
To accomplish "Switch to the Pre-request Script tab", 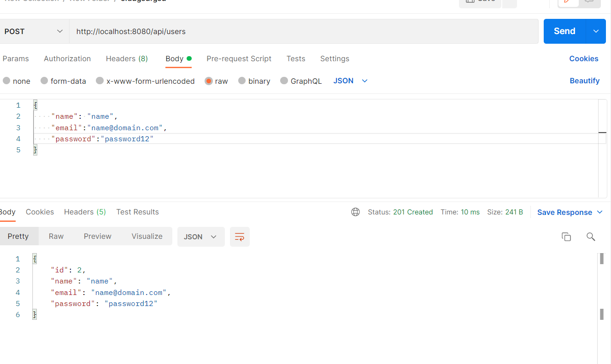I will click(239, 59).
